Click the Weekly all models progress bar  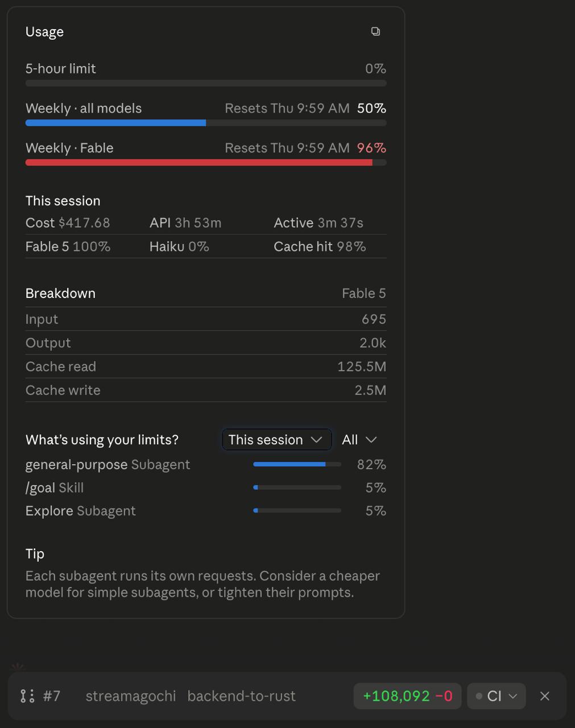click(206, 123)
